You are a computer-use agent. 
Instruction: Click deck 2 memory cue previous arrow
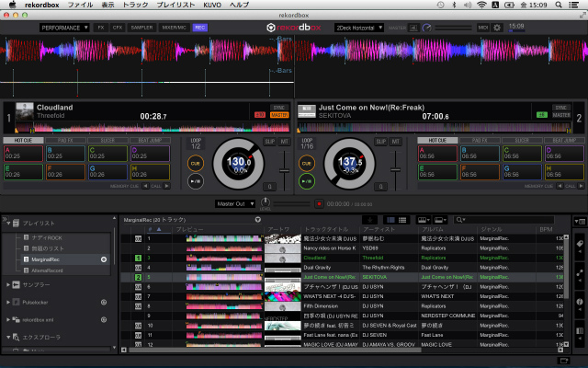560,186
